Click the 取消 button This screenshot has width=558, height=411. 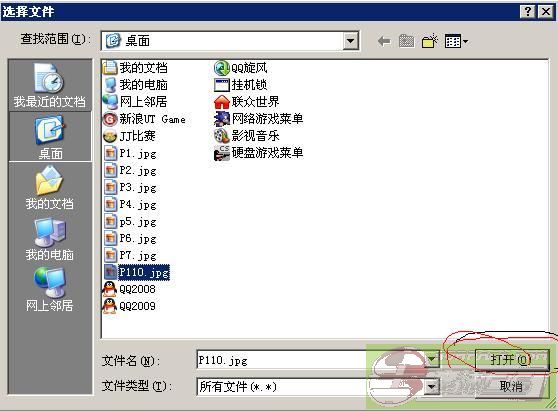511,386
